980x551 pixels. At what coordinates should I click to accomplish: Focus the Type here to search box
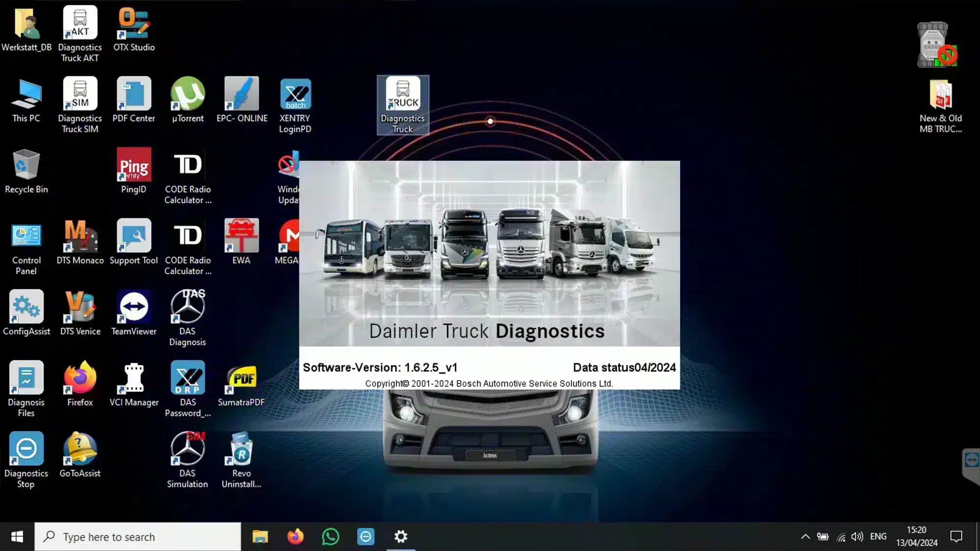coord(138,537)
